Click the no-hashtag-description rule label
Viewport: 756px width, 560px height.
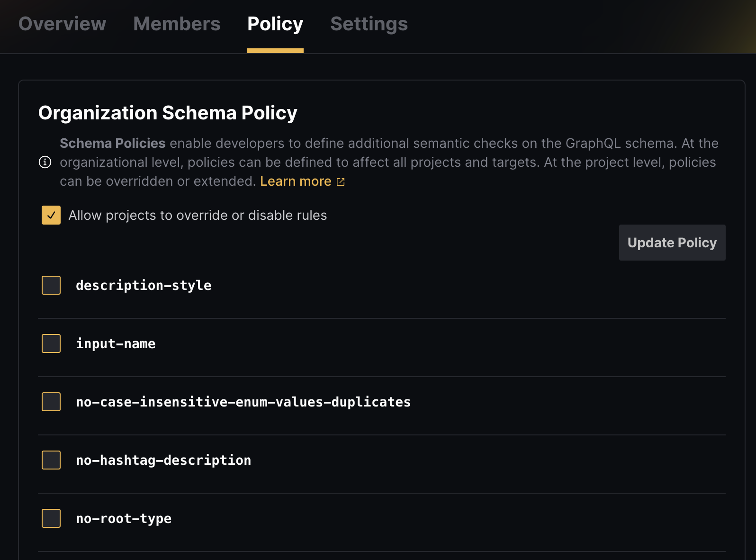click(x=163, y=460)
